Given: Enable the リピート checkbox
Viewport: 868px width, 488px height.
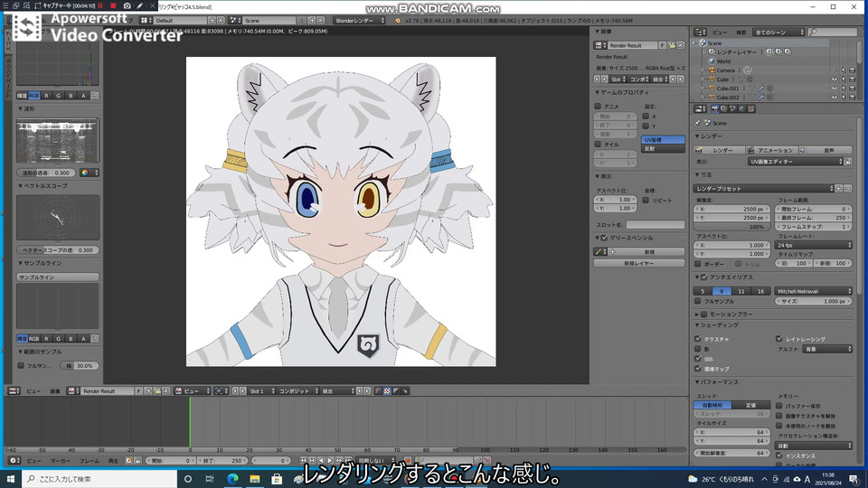Looking at the screenshot, I should (x=646, y=201).
